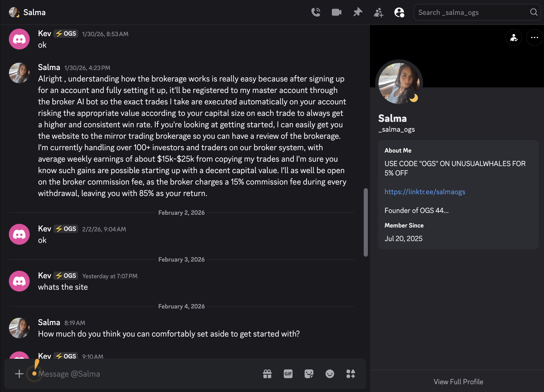Add friends to this DM
Viewport: 544px width, 392px height.
378,12
